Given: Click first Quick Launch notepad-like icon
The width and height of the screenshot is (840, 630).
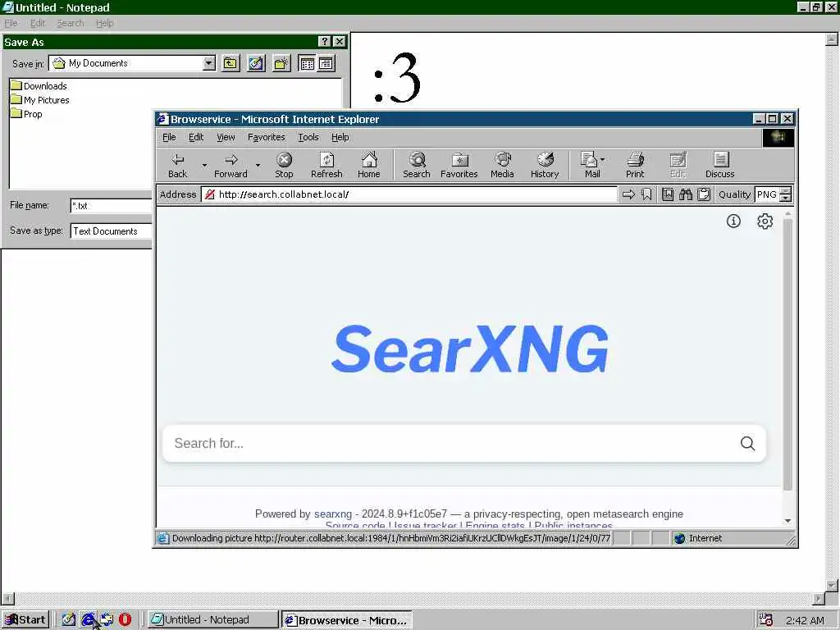Looking at the screenshot, I should 69,619.
